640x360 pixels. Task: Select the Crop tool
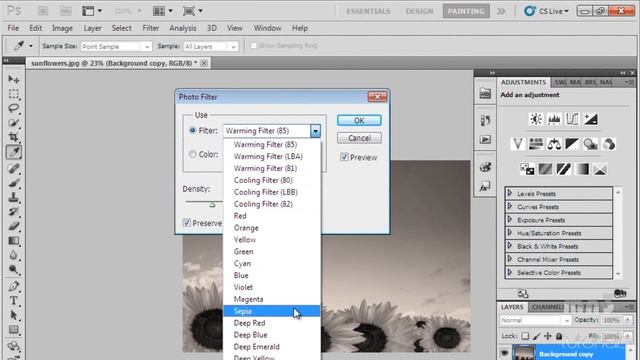(13, 137)
